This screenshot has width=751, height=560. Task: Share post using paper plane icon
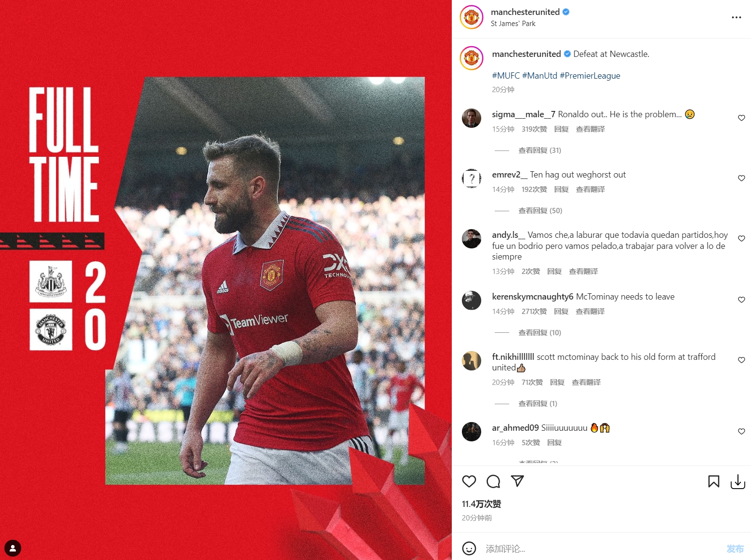pos(517,481)
